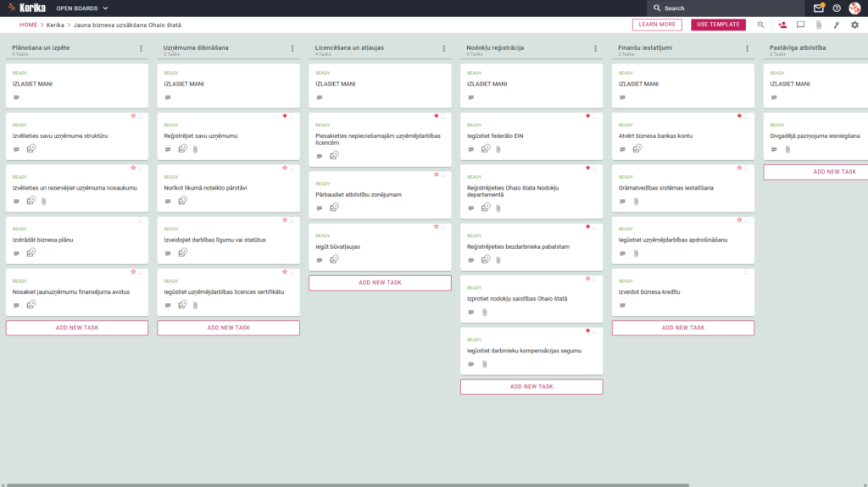The image size is (868, 487).
Task: Go to HOME in breadcrumb
Action: [28, 25]
